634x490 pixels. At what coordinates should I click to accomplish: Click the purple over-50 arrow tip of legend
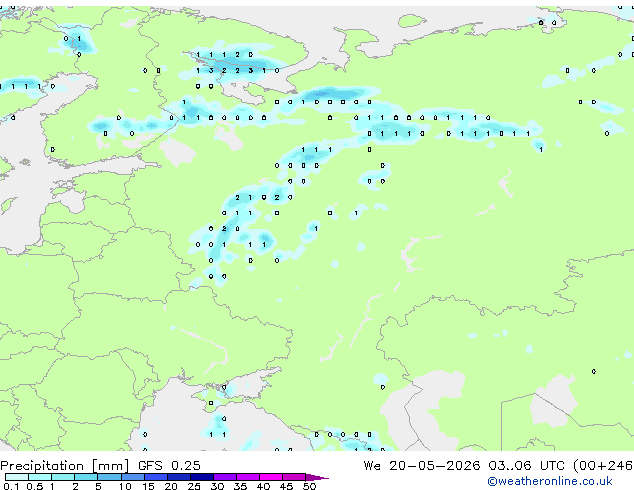pyautogui.click(x=317, y=477)
